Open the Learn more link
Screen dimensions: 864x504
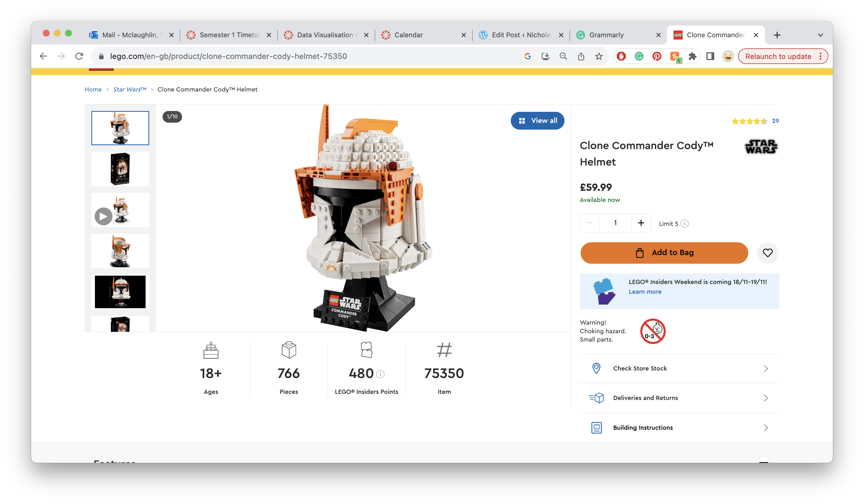(645, 291)
